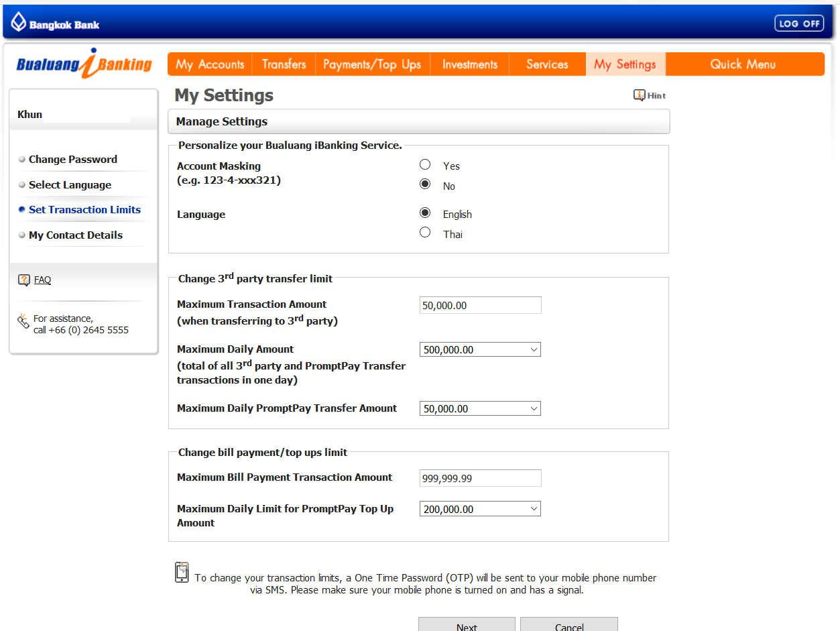
Task: Click the Maximum Daily PromptPay Transfer Amount label
Action: [x=287, y=408]
